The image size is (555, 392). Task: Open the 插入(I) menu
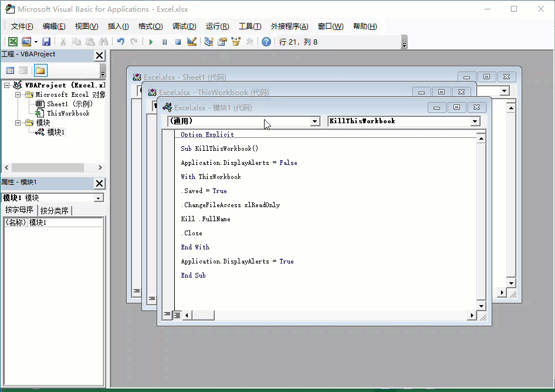point(119,26)
